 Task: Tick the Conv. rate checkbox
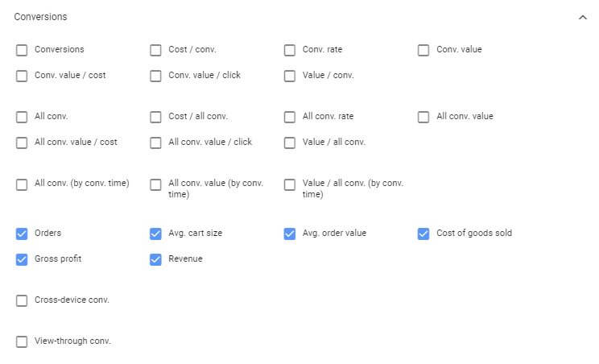click(x=290, y=50)
